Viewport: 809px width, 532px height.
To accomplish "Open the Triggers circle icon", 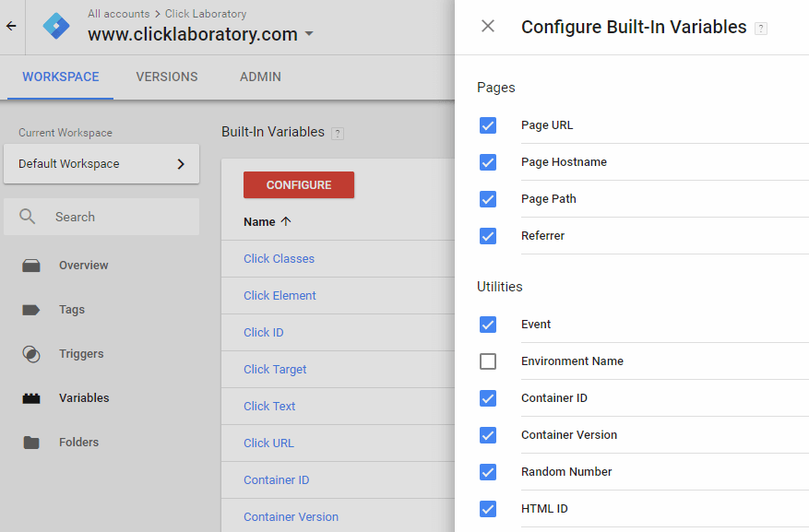I will pyautogui.click(x=31, y=354).
